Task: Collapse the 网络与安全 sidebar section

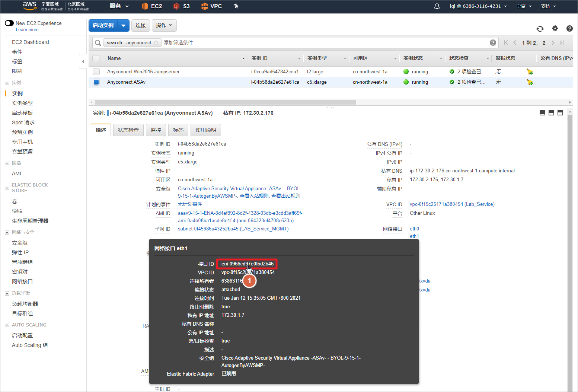Action: click(x=7, y=232)
